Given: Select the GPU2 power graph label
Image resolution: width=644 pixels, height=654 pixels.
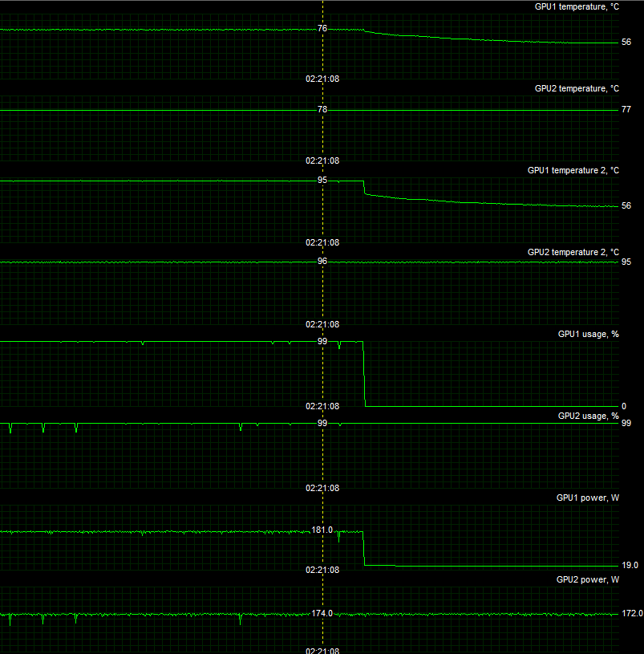Looking at the screenshot, I should click(x=587, y=579).
